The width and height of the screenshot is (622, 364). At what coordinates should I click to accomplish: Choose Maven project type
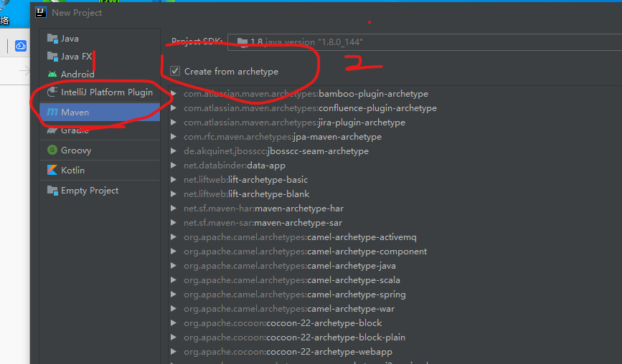[100, 112]
